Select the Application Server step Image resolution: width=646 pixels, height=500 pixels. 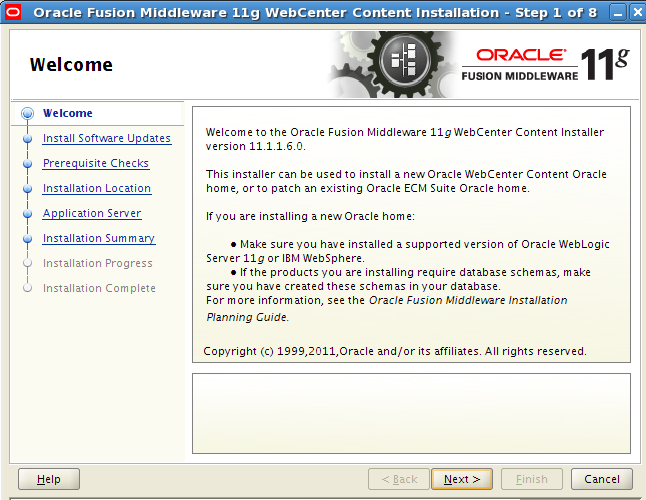click(x=92, y=213)
